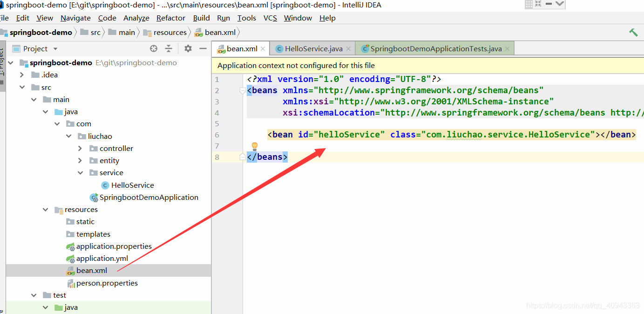Image resolution: width=644 pixels, height=314 pixels.
Task: Collapse the test folder
Action: tap(34, 295)
